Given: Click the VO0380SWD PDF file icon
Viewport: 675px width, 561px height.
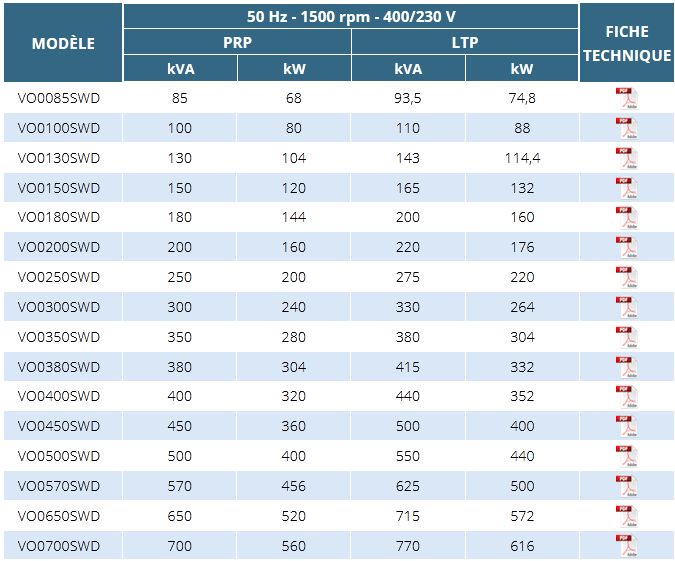Looking at the screenshot, I should tap(626, 367).
